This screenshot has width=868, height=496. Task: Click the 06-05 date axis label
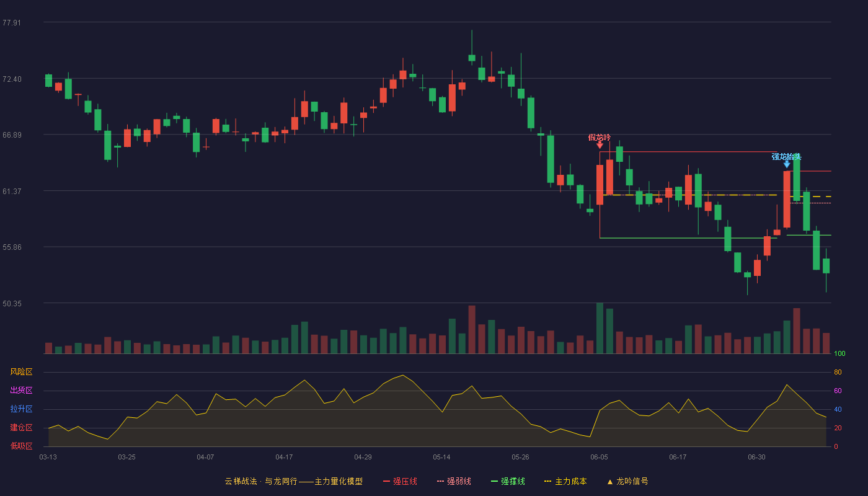[x=600, y=457]
